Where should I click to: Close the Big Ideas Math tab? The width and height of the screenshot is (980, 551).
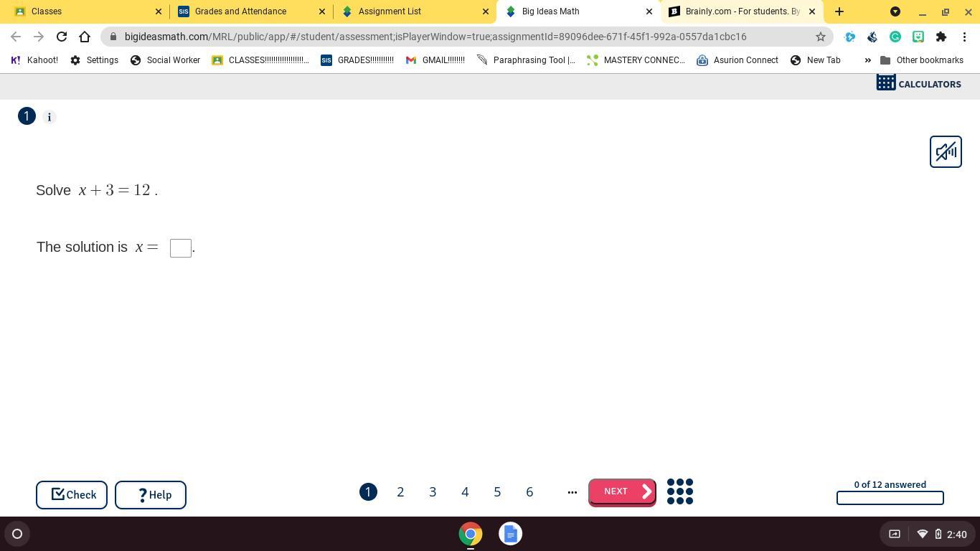649,11
